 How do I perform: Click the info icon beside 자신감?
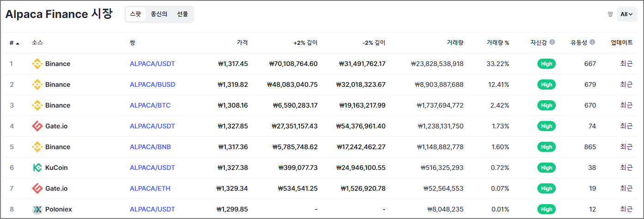click(x=552, y=43)
